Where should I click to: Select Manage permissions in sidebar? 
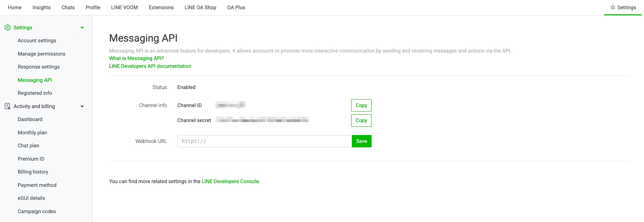pyautogui.click(x=42, y=54)
